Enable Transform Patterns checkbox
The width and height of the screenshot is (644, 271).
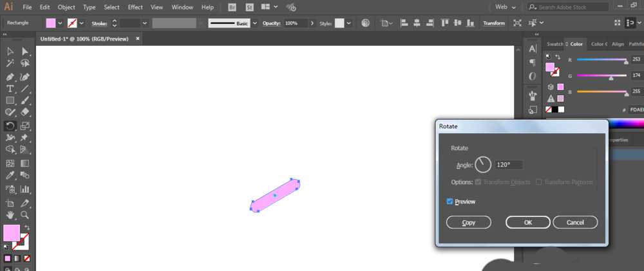pyautogui.click(x=539, y=182)
